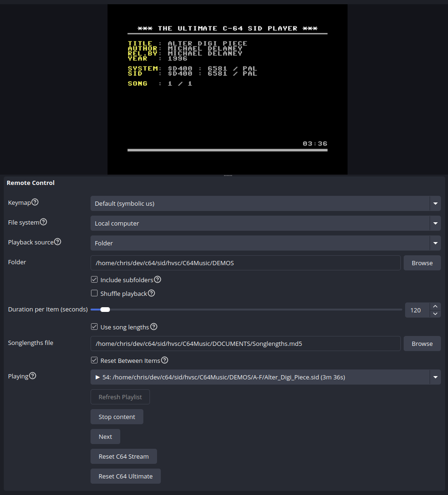The height and width of the screenshot is (495, 448).
Task: Click the Duration per Item label
Action: tap(48, 310)
